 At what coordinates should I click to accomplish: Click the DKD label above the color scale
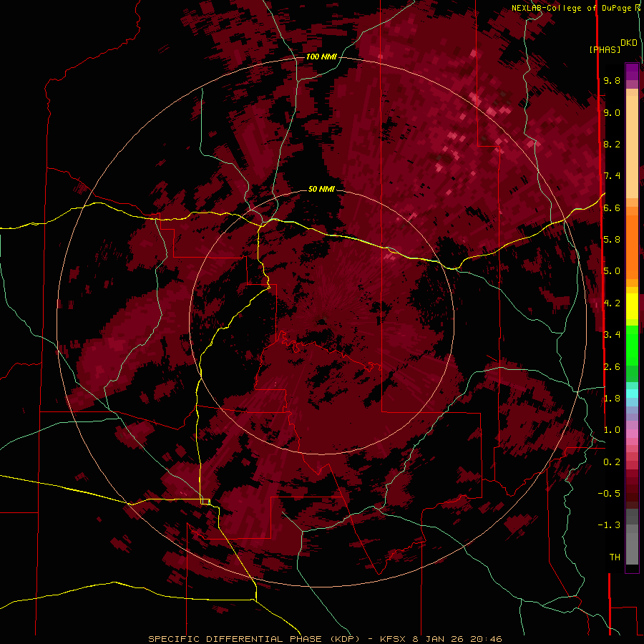point(629,43)
